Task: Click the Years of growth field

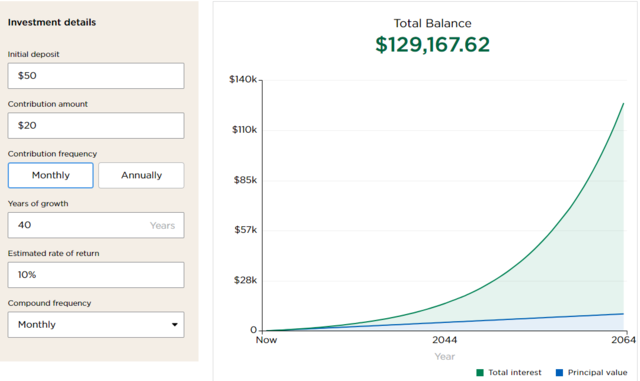Action: 96,225
